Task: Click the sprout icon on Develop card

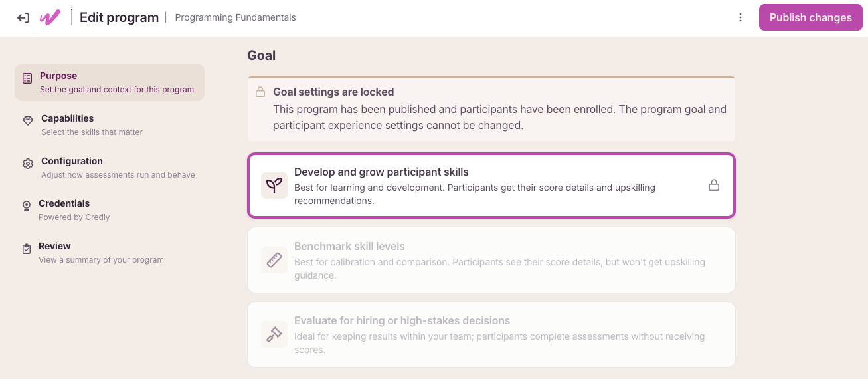Action: [x=274, y=186]
